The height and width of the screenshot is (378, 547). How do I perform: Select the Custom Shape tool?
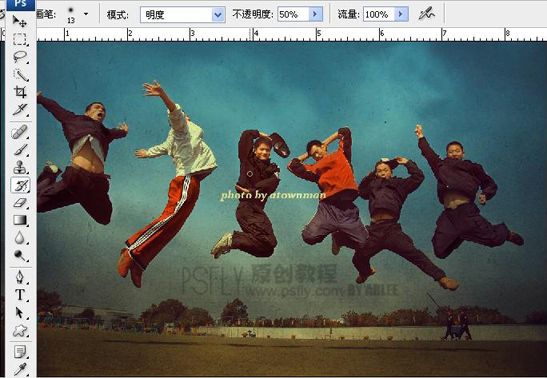tap(20, 331)
